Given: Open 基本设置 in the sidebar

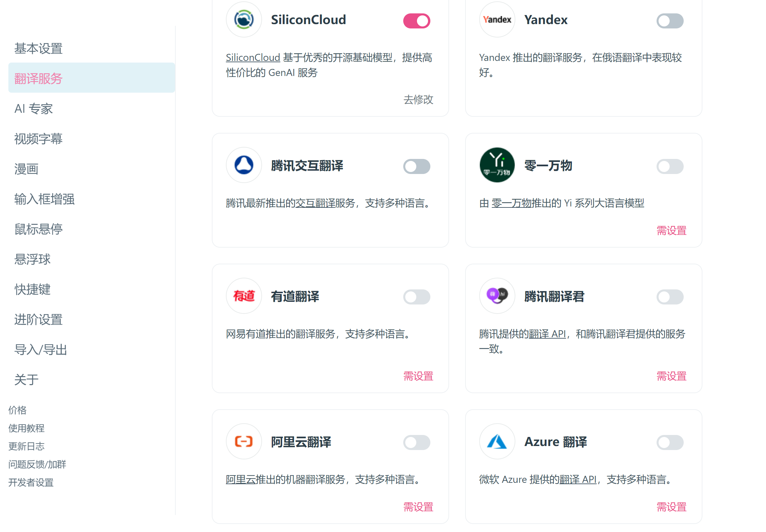Looking at the screenshot, I should (38, 49).
